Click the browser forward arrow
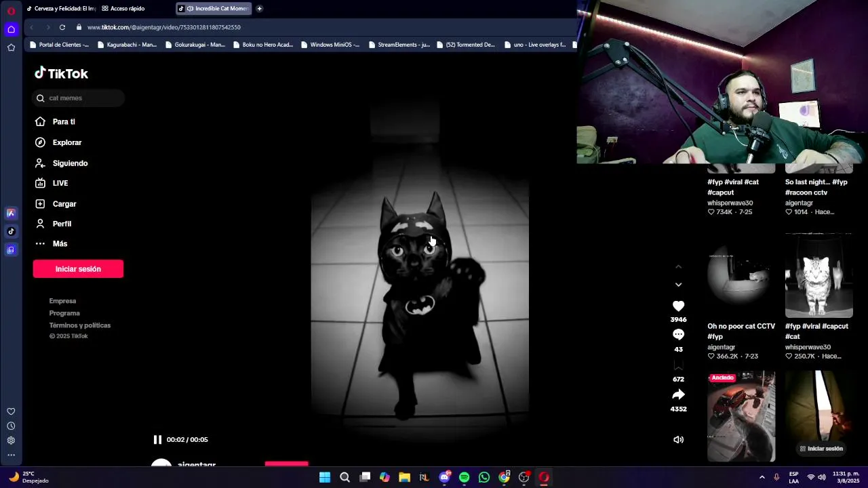 47,27
